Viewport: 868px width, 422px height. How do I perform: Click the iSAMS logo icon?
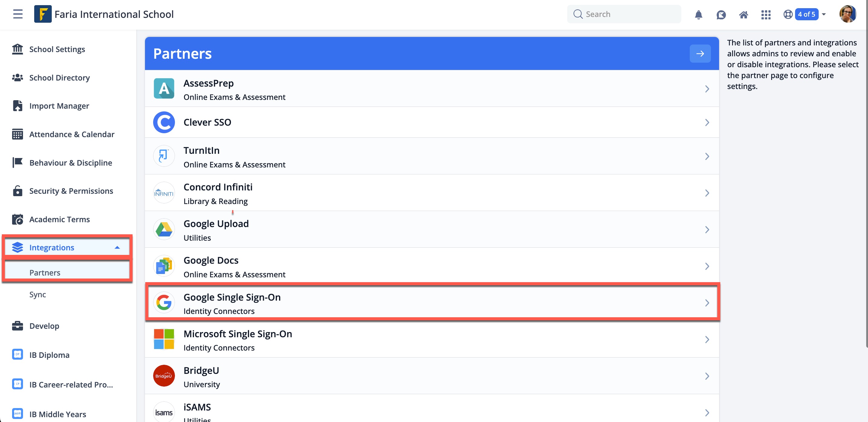click(164, 412)
